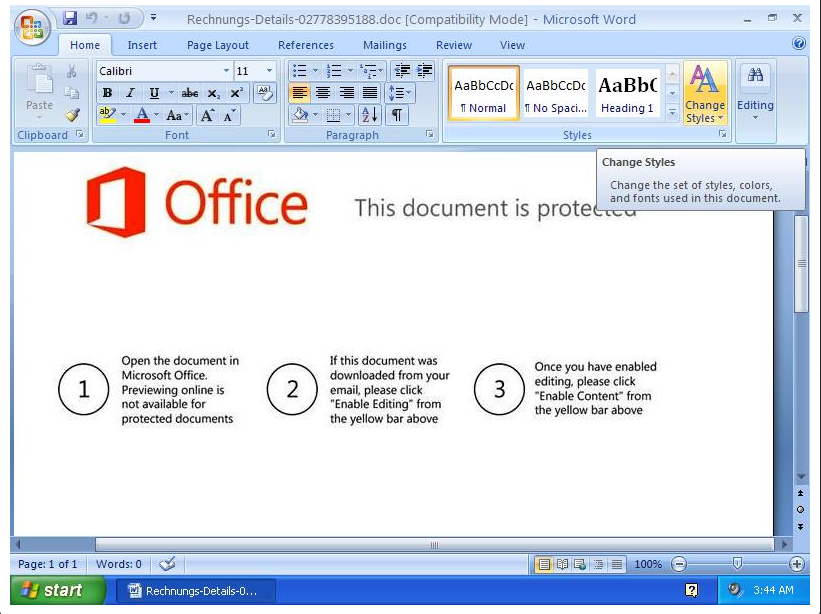Toggle Align Text Right
The width and height of the screenshot is (821, 614).
[x=347, y=93]
